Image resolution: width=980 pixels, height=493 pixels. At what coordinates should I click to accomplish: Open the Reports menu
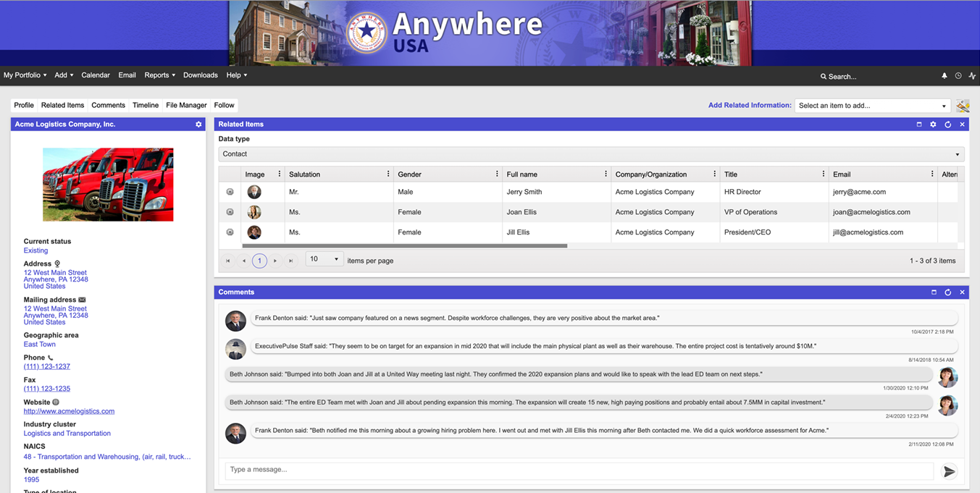pos(159,75)
